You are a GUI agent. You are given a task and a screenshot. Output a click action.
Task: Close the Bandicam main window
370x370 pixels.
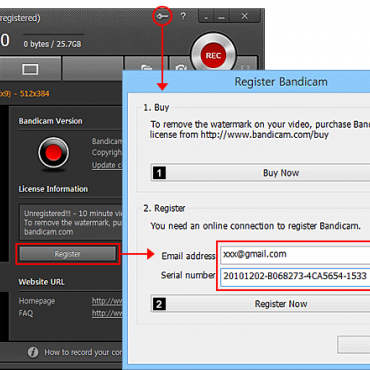point(244,16)
